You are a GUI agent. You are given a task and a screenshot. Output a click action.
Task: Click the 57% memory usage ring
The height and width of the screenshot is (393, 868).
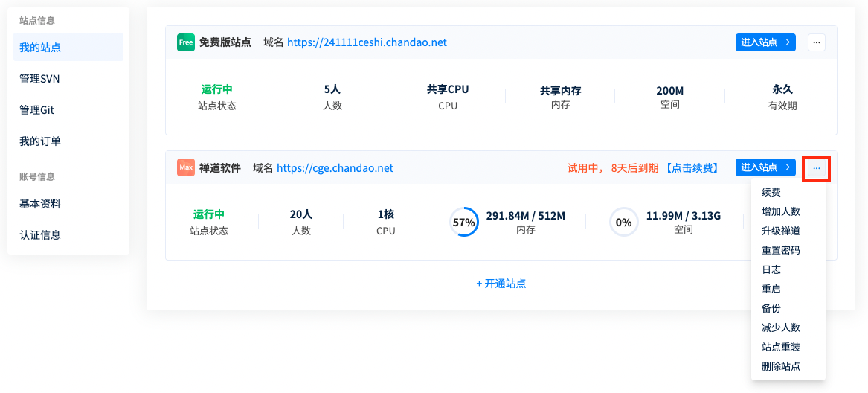[464, 222]
